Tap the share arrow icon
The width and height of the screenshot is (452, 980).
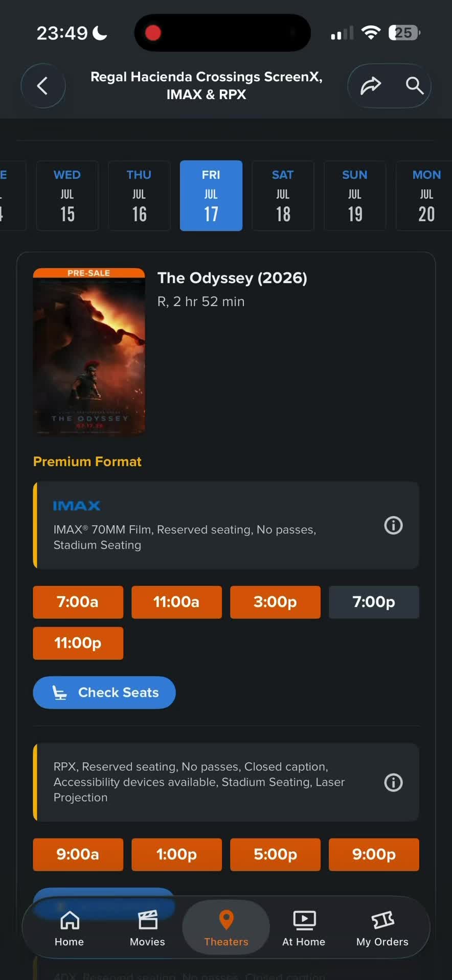(371, 86)
